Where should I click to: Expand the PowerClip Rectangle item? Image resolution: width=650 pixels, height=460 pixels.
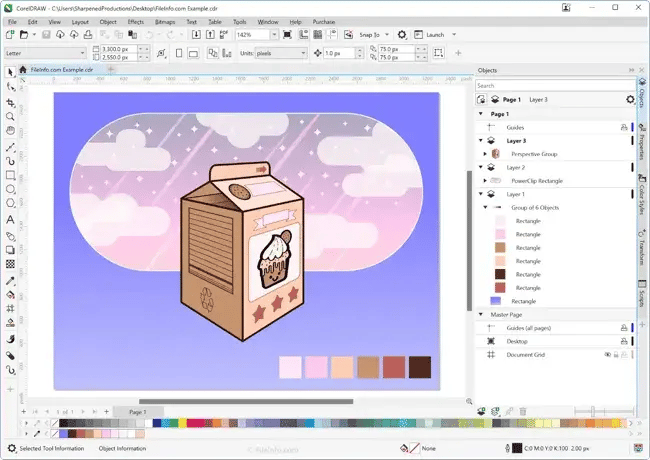[485, 180]
